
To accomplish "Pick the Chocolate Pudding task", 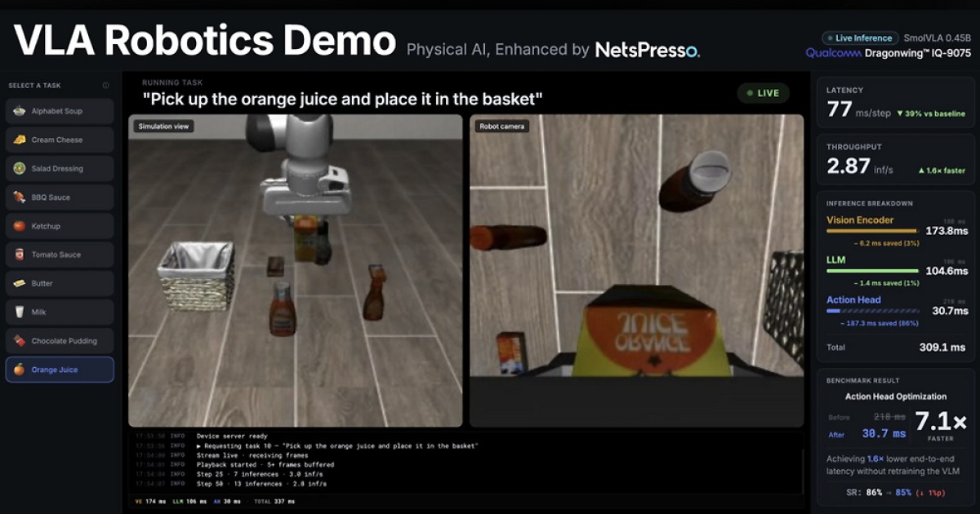I will [60, 341].
